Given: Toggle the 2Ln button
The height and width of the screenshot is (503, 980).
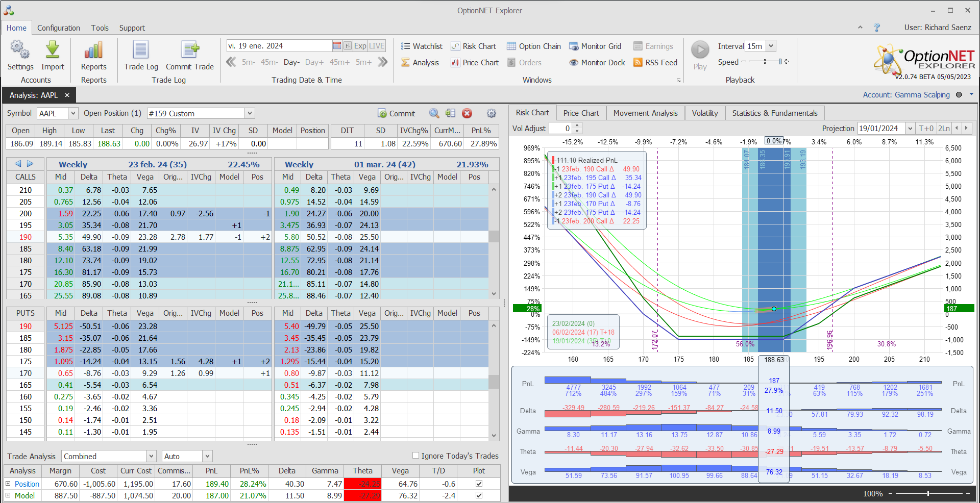Looking at the screenshot, I should pos(944,129).
